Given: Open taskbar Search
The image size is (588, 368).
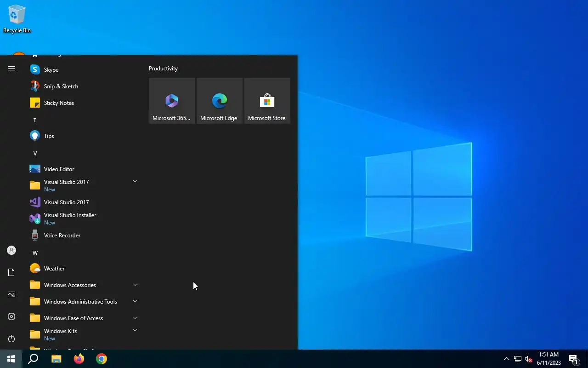Looking at the screenshot, I should [33, 359].
